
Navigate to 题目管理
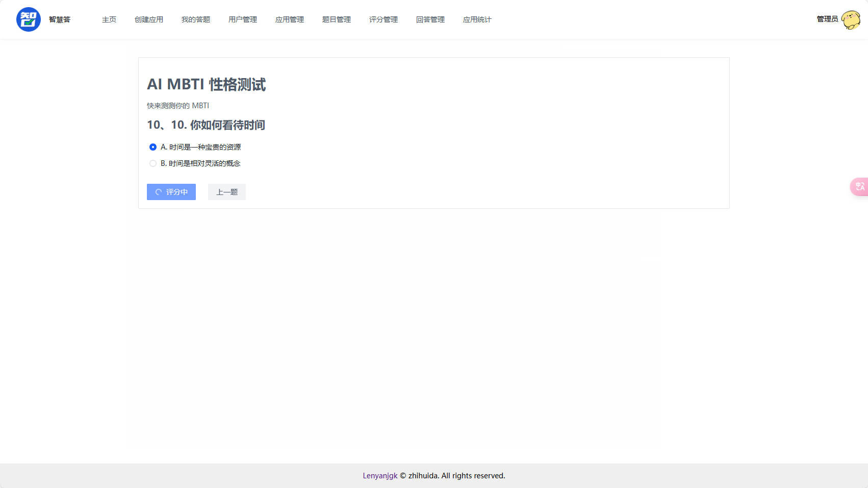point(336,19)
